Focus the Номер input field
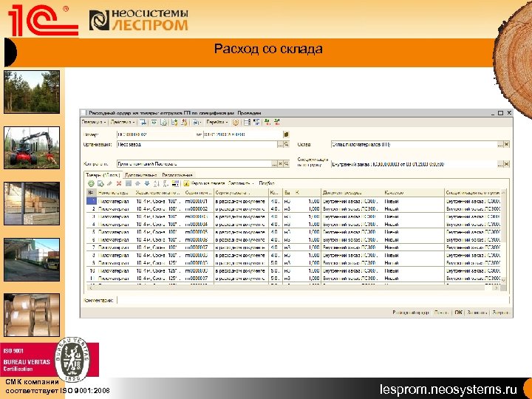Viewport: 532px width, 399px height. [155, 134]
